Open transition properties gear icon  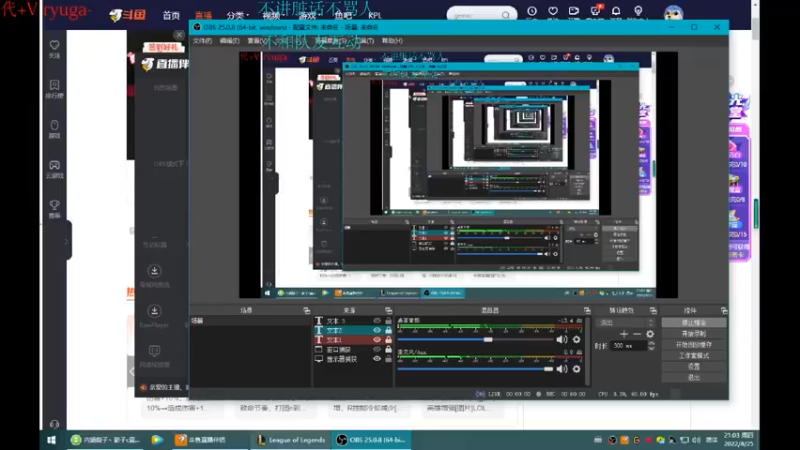coord(650,334)
